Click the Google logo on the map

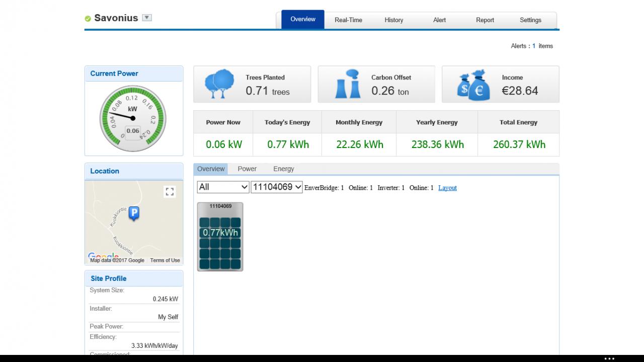[x=103, y=257]
